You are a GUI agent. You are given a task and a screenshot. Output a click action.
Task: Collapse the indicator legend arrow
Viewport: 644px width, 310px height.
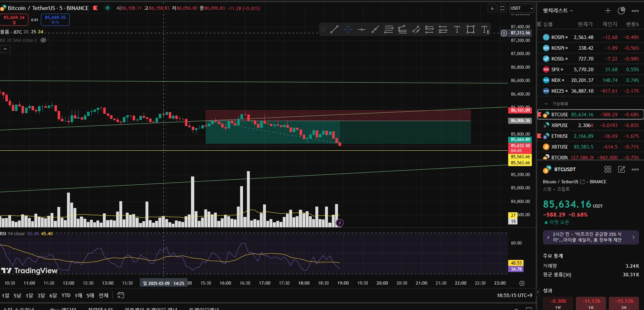[x=5, y=49]
